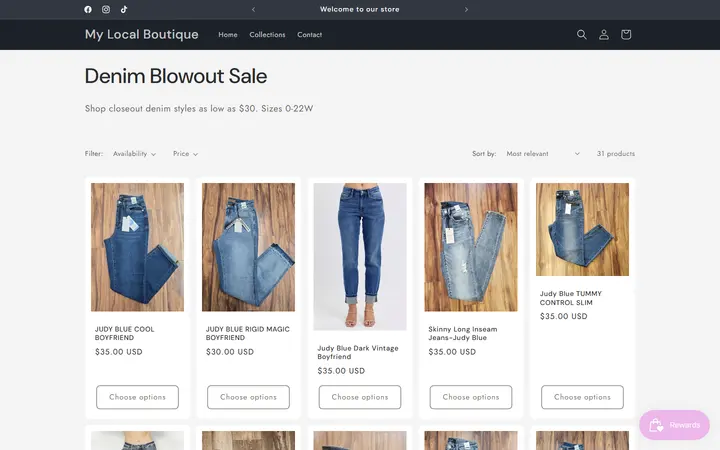Click the JUDY BLUE COOL BOYFRIEND title link
This screenshot has height=450, width=720.
pyautogui.click(x=124, y=333)
